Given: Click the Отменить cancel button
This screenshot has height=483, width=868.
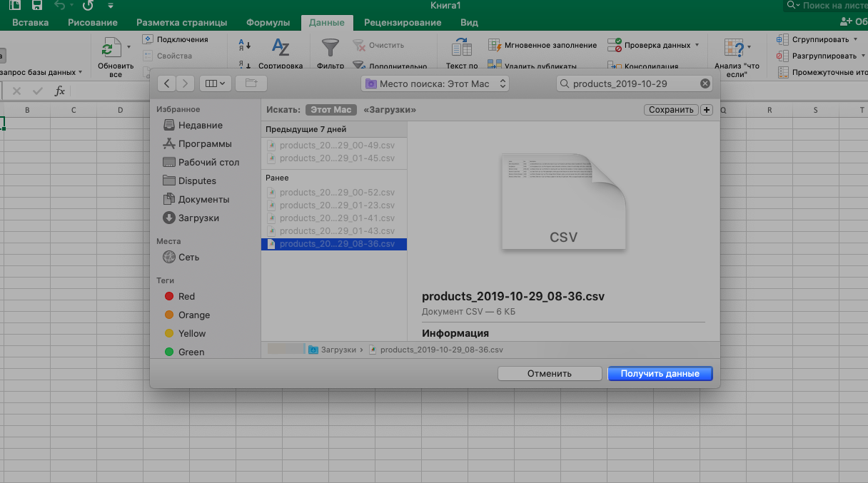Looking at the screenshot, I should [x=550, y=373].
